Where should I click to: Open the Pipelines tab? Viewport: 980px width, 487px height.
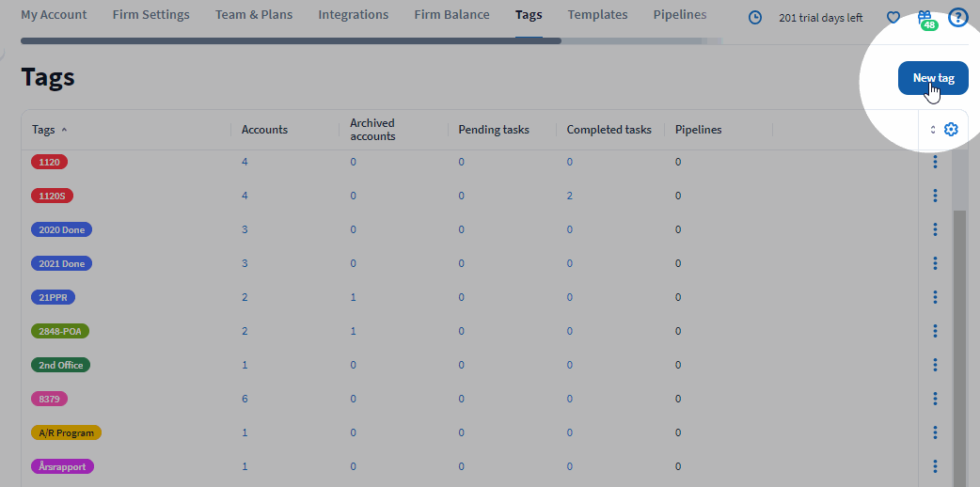coord(680,14)
